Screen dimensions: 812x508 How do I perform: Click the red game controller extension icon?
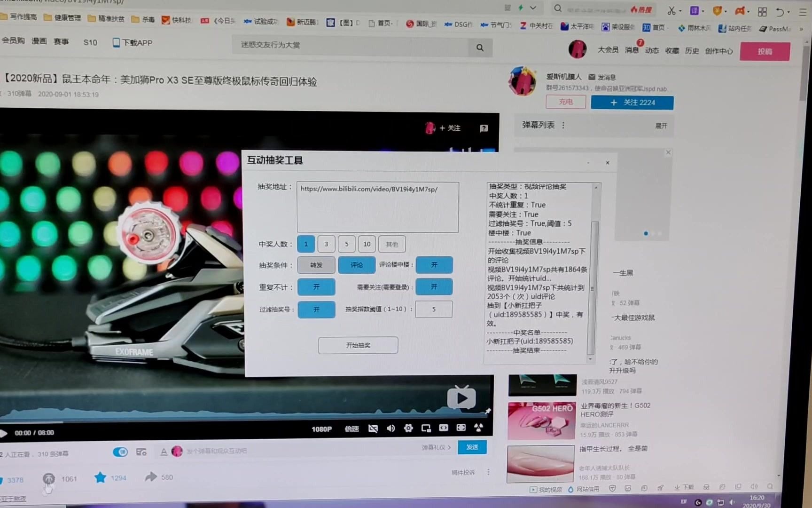(740, 11)
